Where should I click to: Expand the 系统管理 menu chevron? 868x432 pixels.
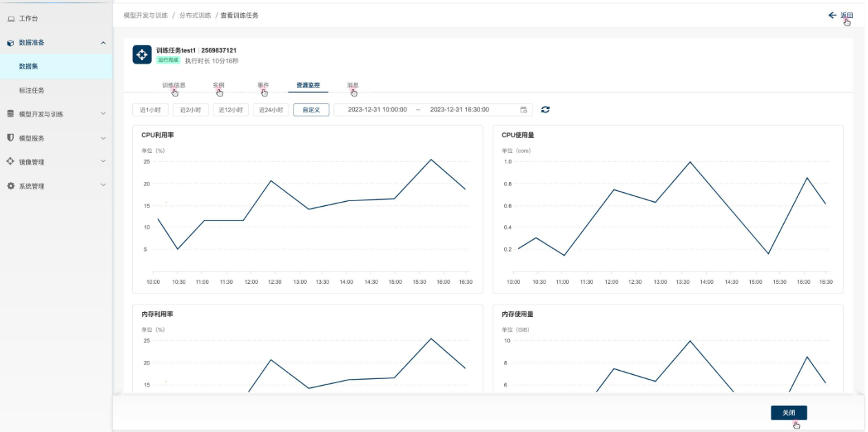click(103, 186)
